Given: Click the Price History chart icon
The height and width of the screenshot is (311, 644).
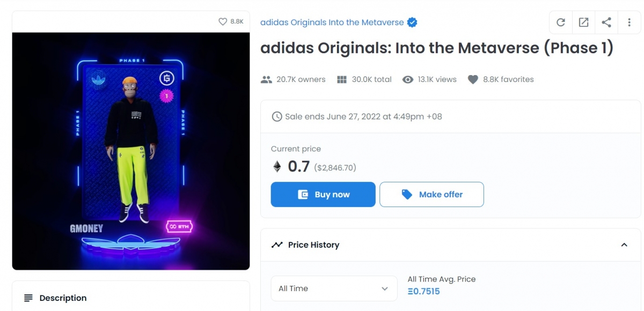Looking at the screenshot, I should click(x=277, y=245).
